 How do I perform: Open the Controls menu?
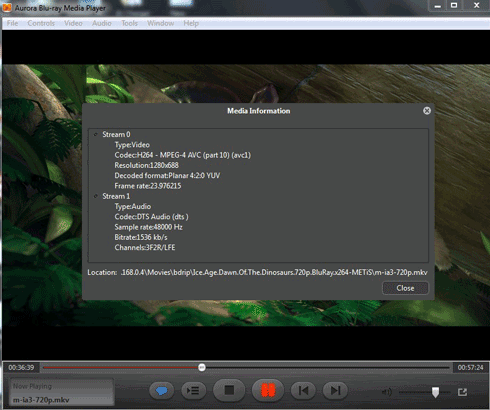tap(41, 23)
